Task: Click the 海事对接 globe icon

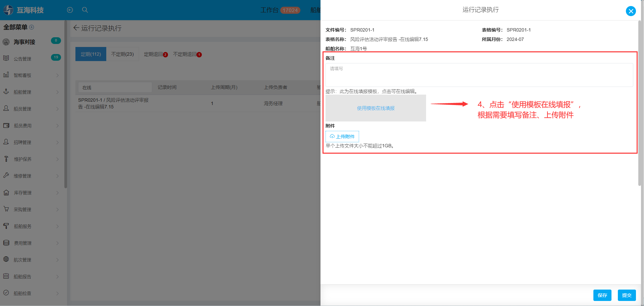Action: [6, 42]
